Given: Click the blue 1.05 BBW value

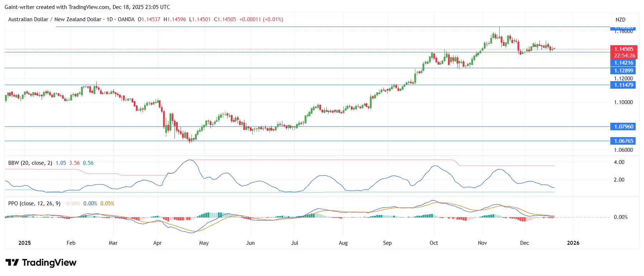Looking at the screenshot, I should tap(61, 163).
